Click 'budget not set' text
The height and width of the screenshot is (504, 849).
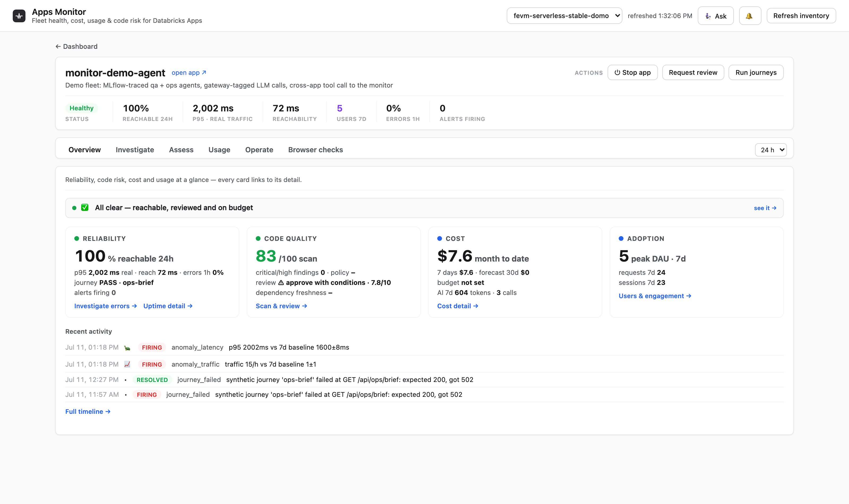pyautogui.click(x=461, y=283)
